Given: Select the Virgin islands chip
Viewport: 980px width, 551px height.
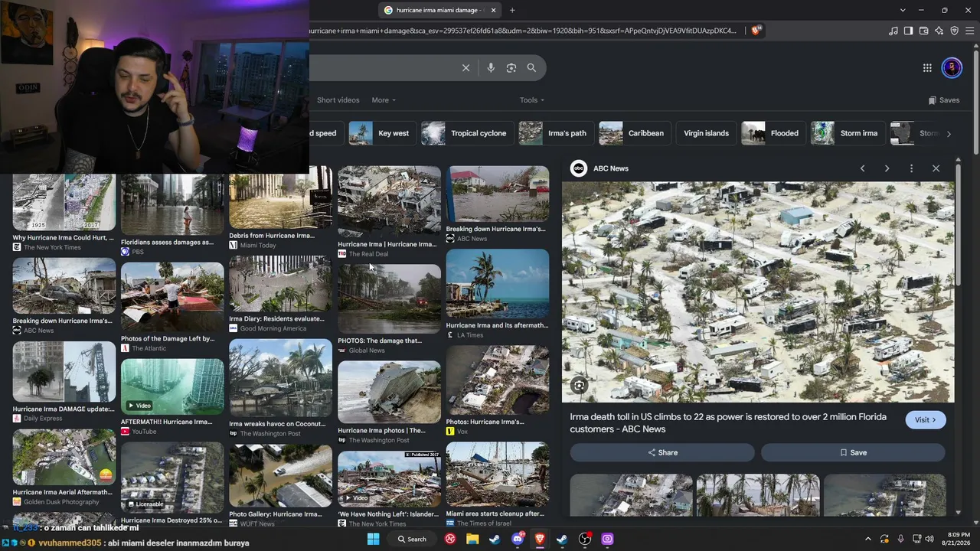Looking at the screenshot, I should click(706, 133).
